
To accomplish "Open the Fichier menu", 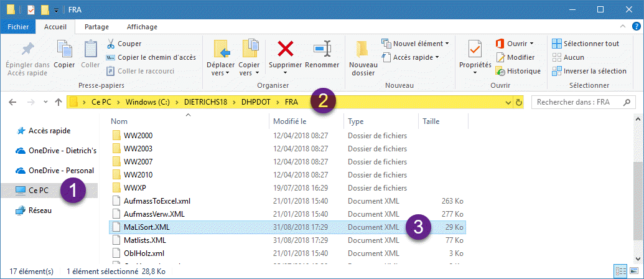I will pos(18,27).
